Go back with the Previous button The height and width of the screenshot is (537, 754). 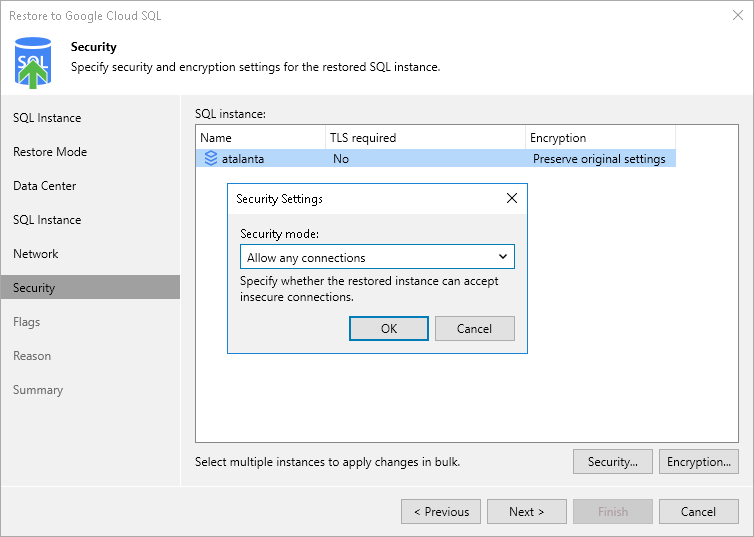point(440,512)
